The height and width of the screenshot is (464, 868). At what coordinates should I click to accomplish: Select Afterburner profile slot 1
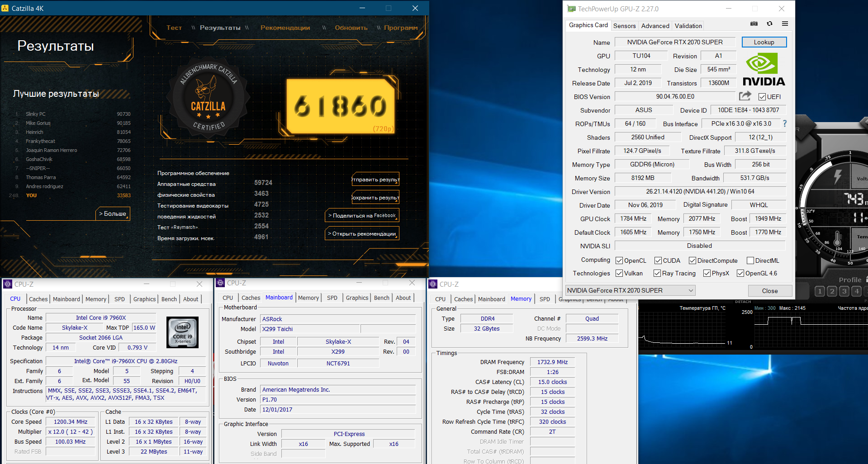[x=820, y=291]
